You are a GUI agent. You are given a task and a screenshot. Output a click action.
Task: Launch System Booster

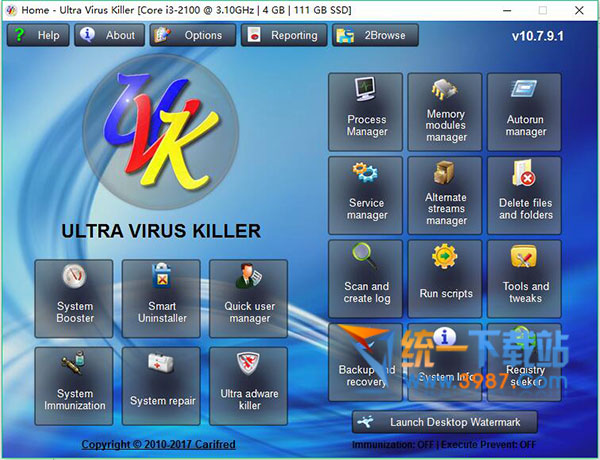click(74, 299)
